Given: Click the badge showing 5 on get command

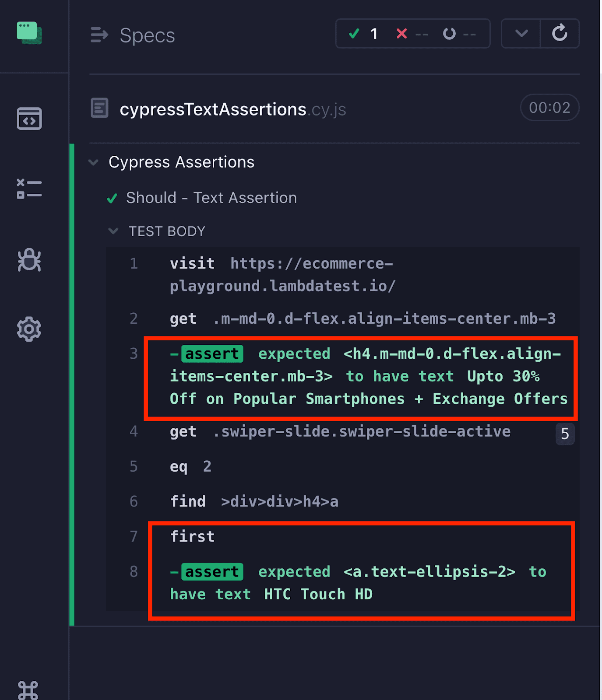Looking at the screenshot, I should (x=565, y=434).
